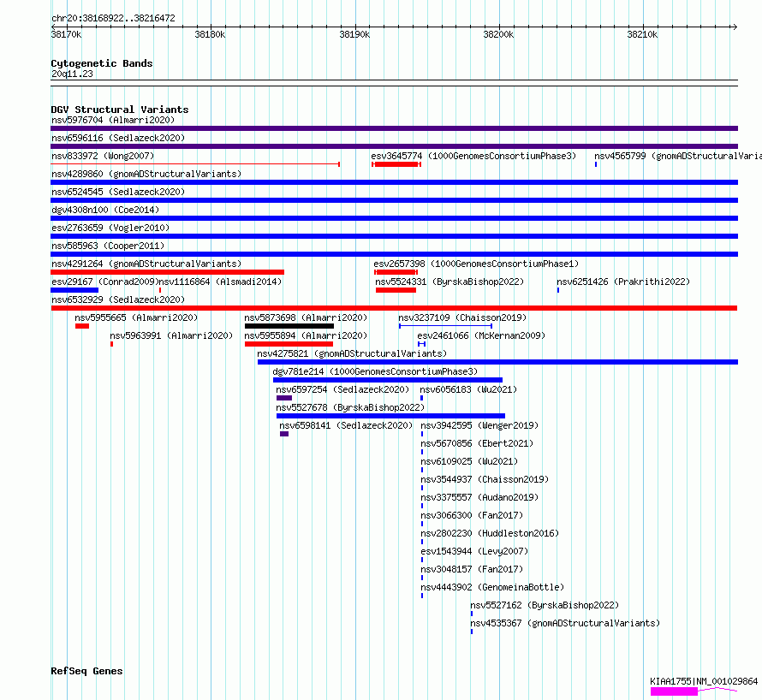The width and height of the screenshot is (762, 700).
Task: Open nsv5524331 (ByrskaBishop2022) label
Action: tap(449, 282)
